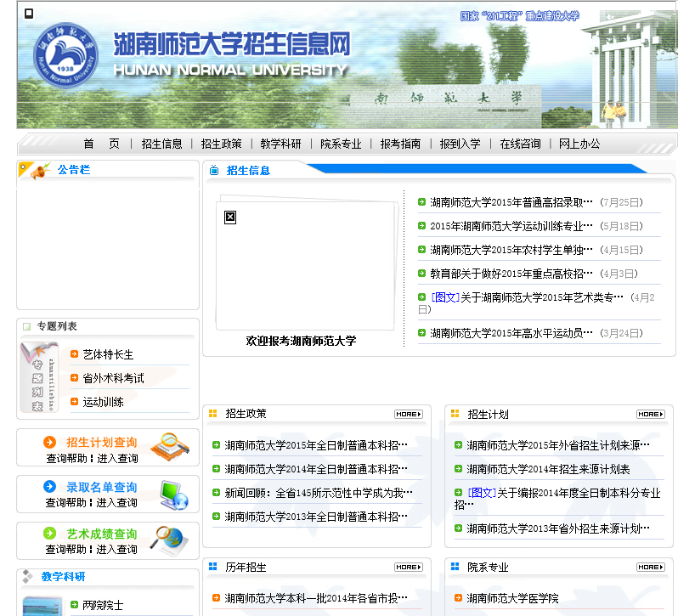Image resolution: width=678 pixels, height=616 pixels.
Task: Open 关于湖南师范大学2015年艺术类专 news
Action: click(542, 297)
